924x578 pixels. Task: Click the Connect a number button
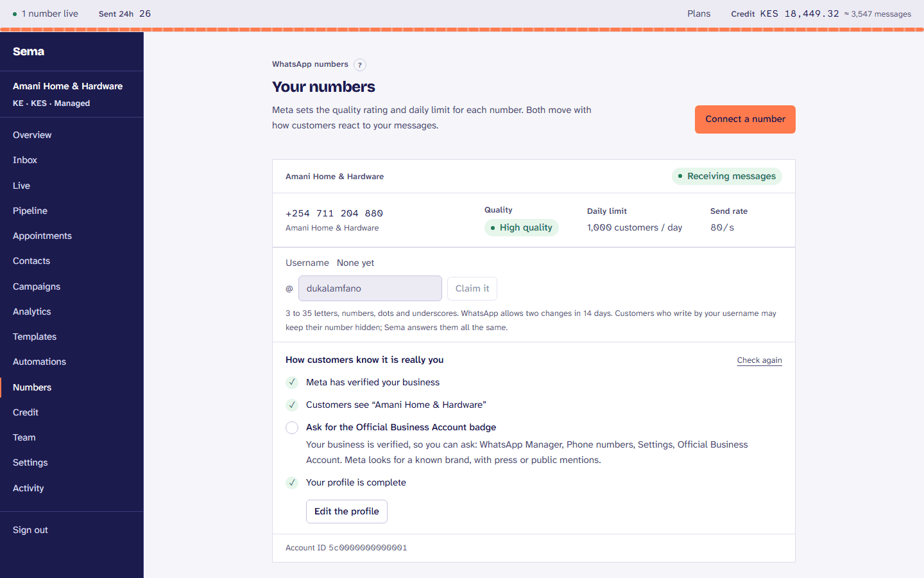pyautogui.click(x=745, y=119)
